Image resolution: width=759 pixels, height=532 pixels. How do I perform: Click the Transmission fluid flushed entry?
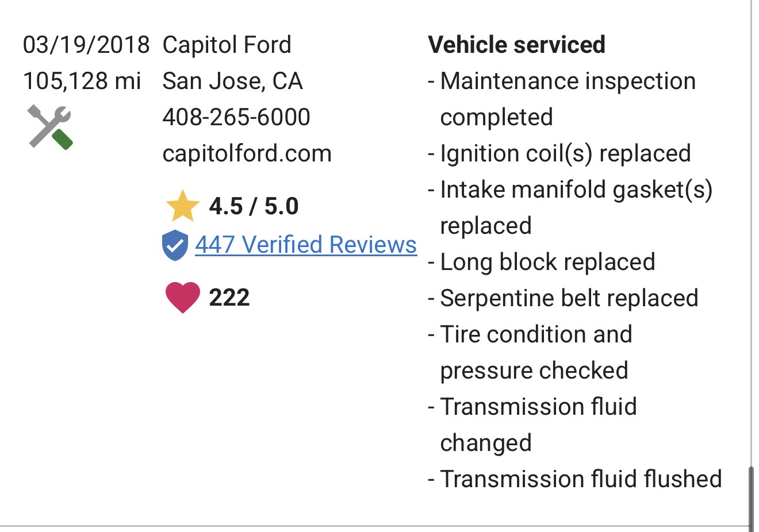[x=580, y=479]
